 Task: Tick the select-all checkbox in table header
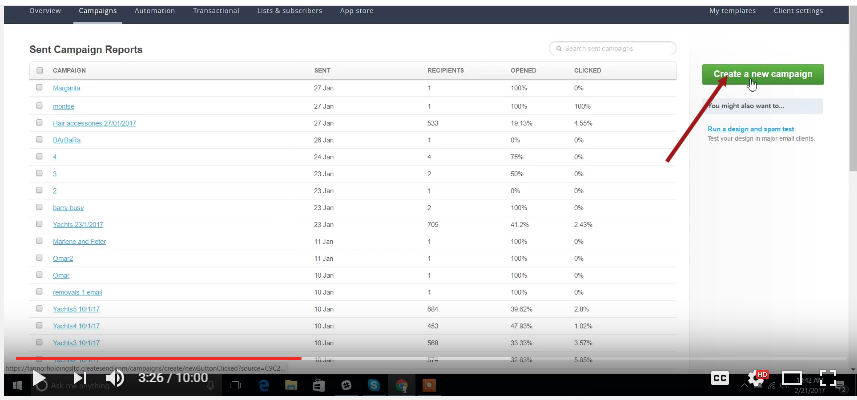point(40,71)
